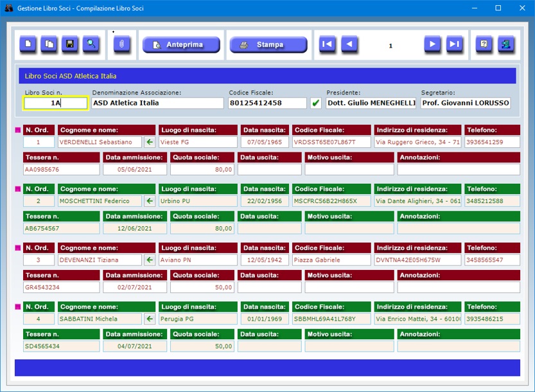
Task: Go to previous page arrow
Action: pos(349,44)
